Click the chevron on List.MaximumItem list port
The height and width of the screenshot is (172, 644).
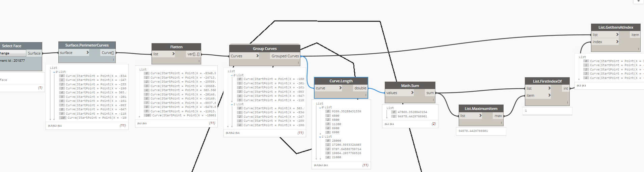(x=480, y=116)
